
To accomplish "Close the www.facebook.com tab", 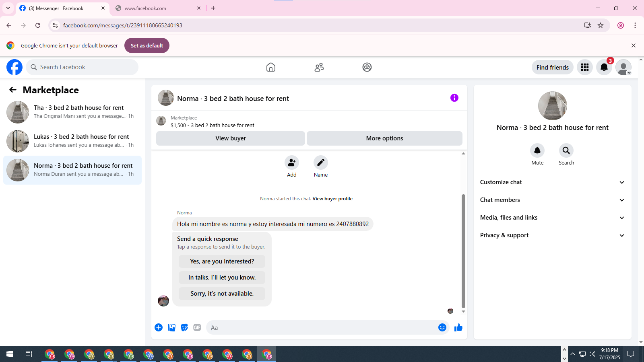I will click(199, 8).
